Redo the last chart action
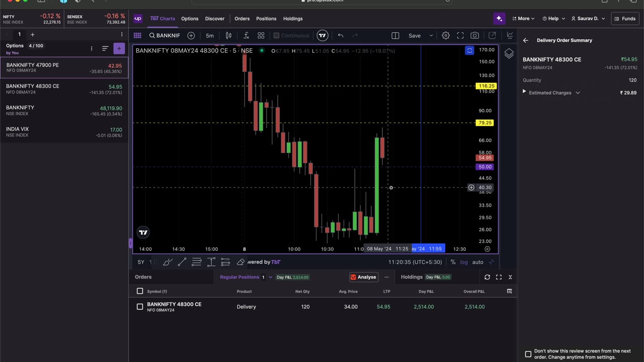The width and height of the screenshot is (644, 362). tap(355, 36)
